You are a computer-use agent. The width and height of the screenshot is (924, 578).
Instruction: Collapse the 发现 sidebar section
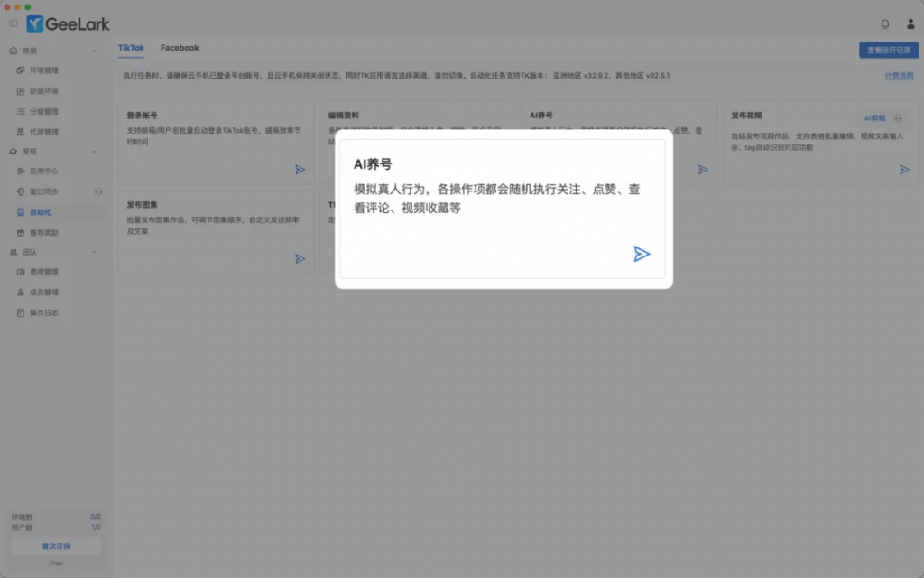pyautogui.click(x=95, y=151)
